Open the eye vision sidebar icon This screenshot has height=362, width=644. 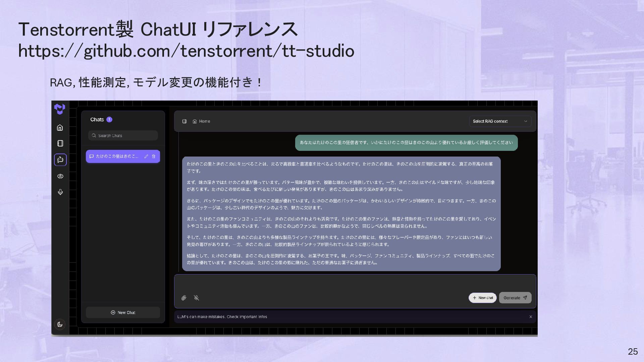click(60, 176)
